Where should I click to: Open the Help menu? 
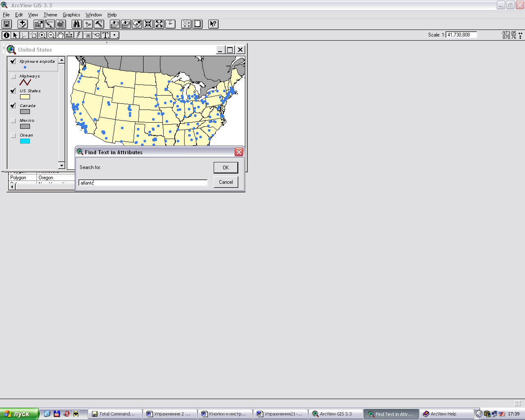[112, 15]
